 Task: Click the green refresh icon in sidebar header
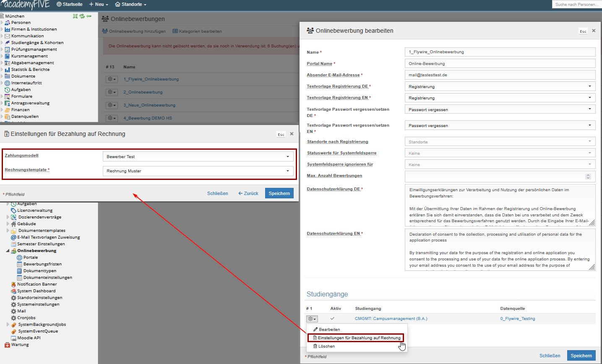click(x=82, y=16)
